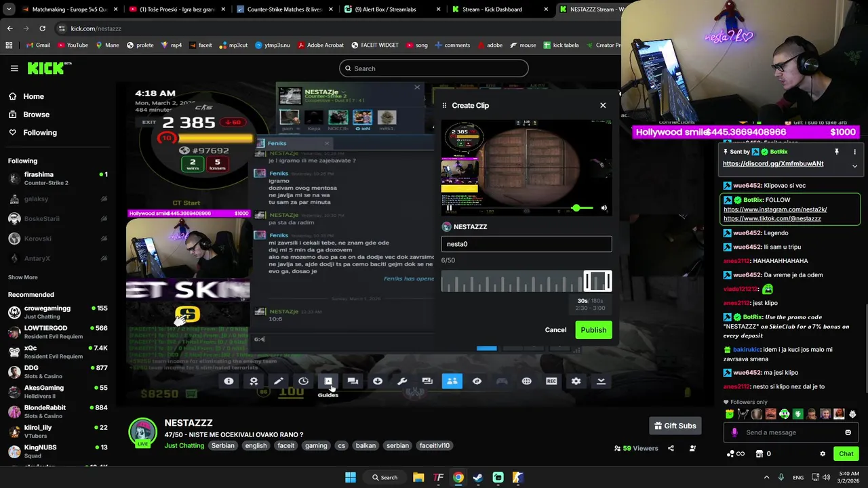Click the collapse arrow at overlay toolbar end

click(601, 381)
